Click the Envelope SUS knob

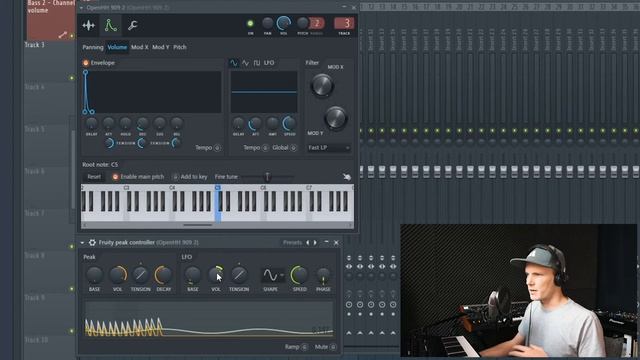pos(160,123)
